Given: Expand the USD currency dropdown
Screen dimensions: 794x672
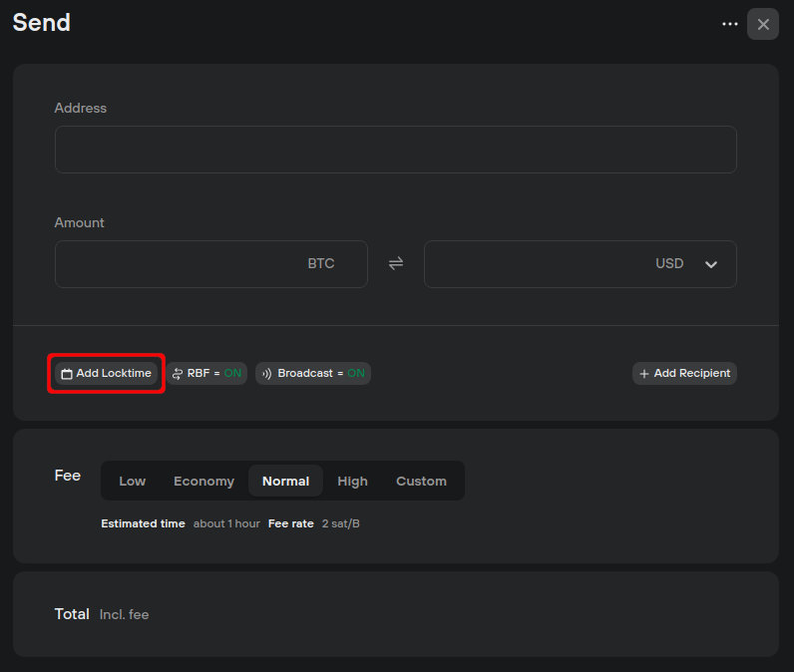Looking at the screenshot, I should tap(686, 263).
